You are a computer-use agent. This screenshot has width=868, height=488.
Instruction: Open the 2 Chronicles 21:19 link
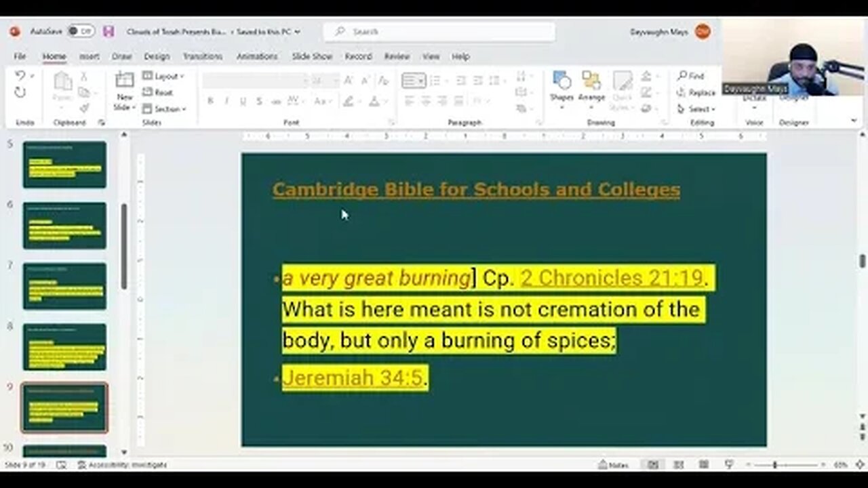(x=612, y=278)
